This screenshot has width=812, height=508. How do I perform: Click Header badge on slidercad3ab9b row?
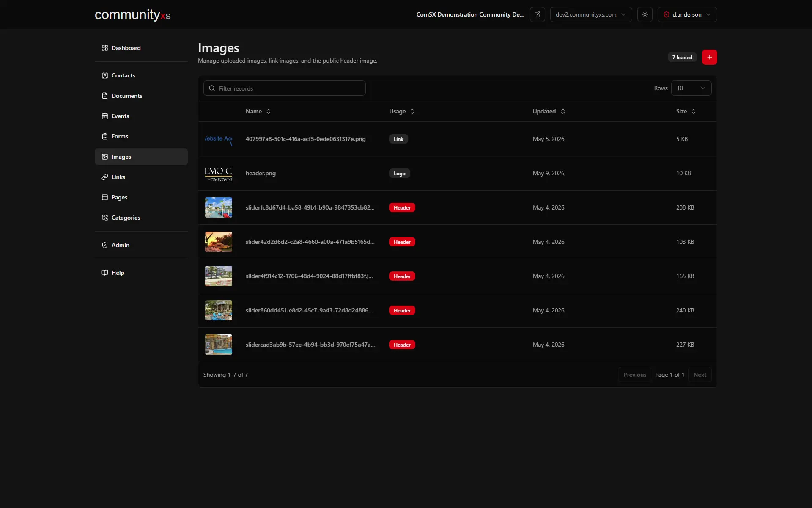[x=402, y=345]
